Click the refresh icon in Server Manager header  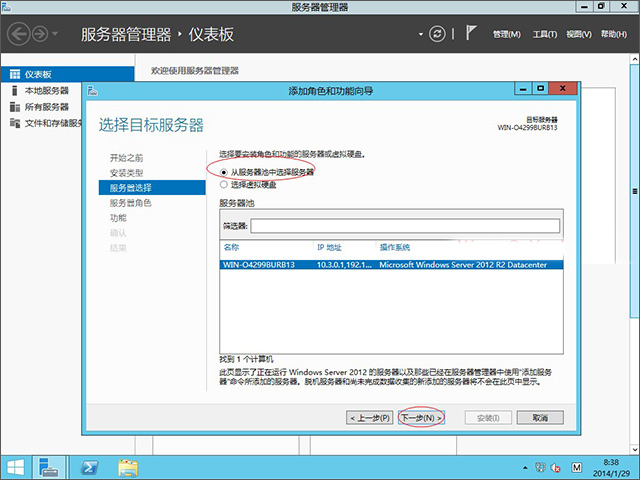coord(437,34)
